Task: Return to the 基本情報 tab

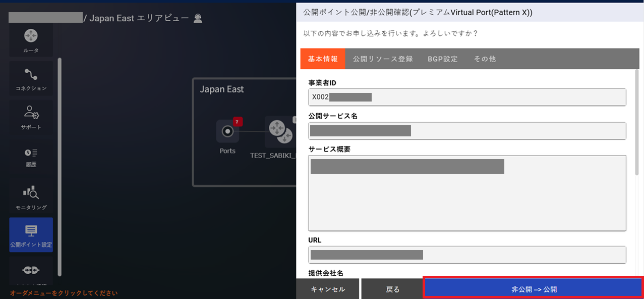Action: pos(323,59)
